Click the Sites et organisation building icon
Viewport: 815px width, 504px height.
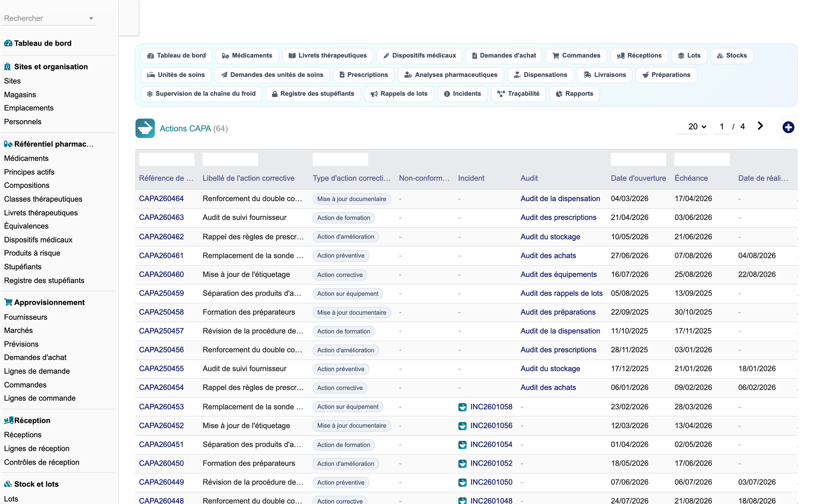[8, 67]
